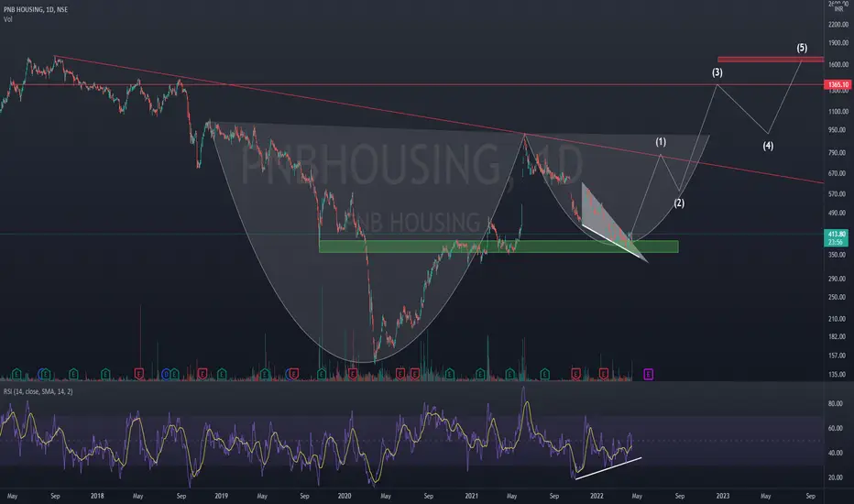Select the (1) wave label
854x504 pixels.
click(661, 142)
